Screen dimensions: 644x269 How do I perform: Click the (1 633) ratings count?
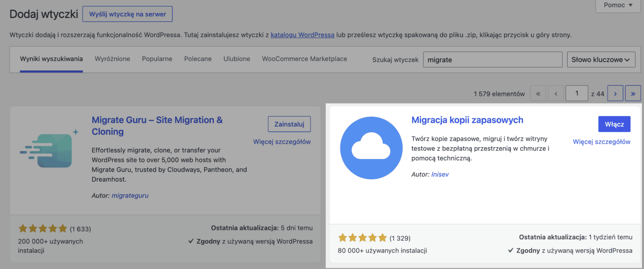tap(80, 229)
